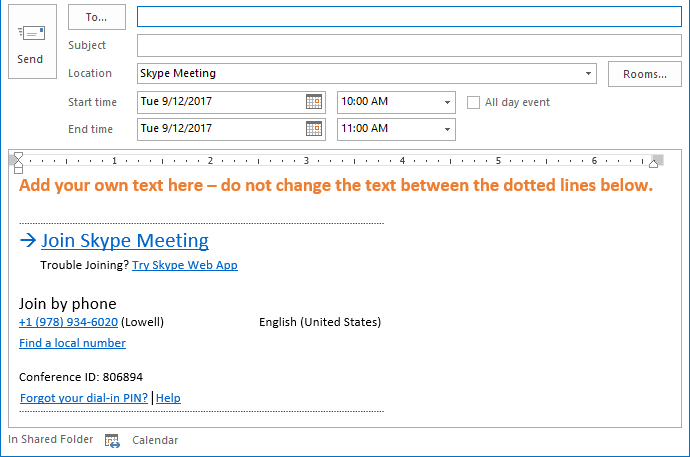
Task: Open the 10:00 AM start time dropdown
Action: (x=447, y=102)
